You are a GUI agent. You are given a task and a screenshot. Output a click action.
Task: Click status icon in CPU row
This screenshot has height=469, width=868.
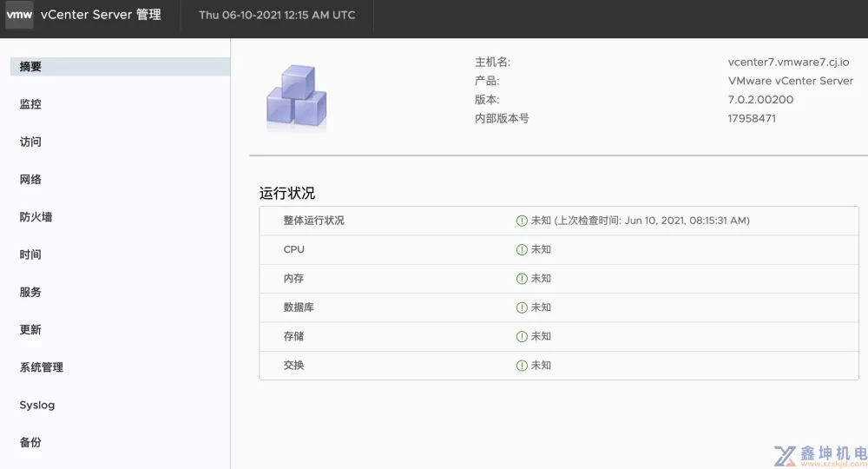pyautogui.click(x=522, y=250)
